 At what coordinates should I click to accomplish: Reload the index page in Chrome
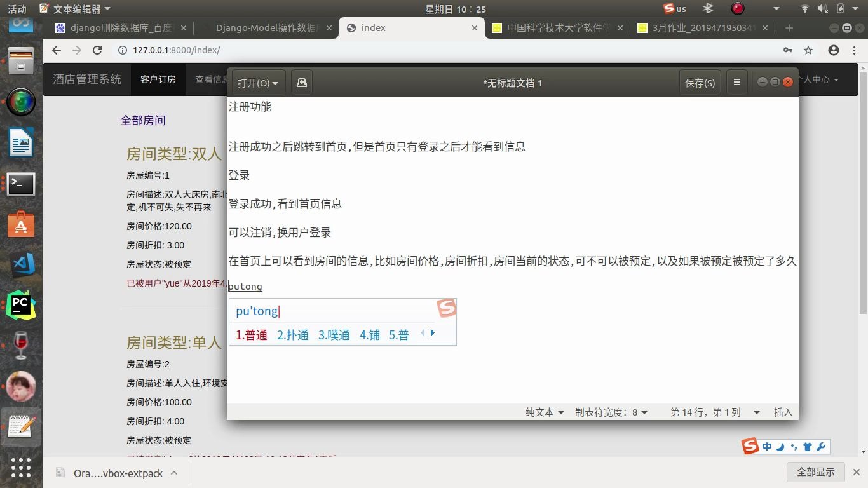point(97,50)
